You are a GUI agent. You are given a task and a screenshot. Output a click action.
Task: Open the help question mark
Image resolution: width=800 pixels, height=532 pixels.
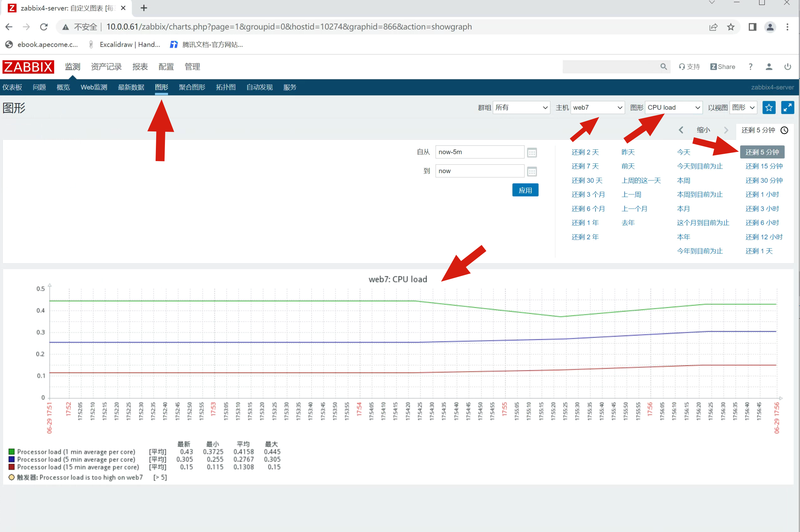tap(750, 67)
